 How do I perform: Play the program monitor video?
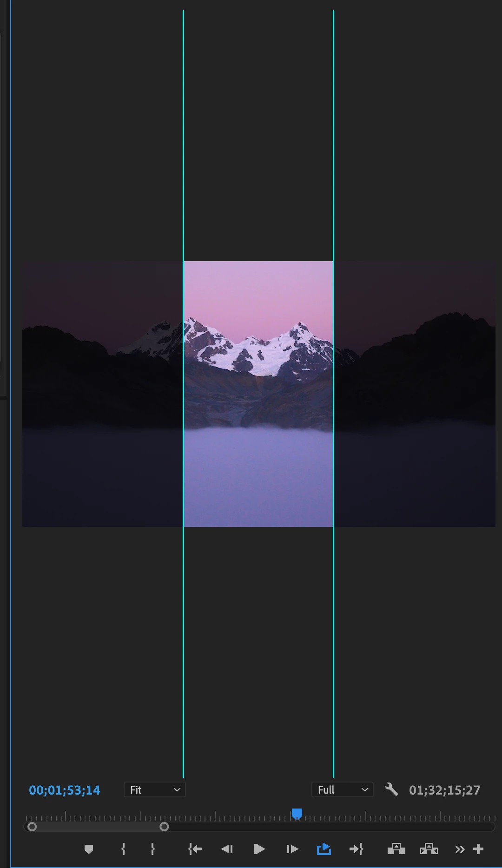259,849
